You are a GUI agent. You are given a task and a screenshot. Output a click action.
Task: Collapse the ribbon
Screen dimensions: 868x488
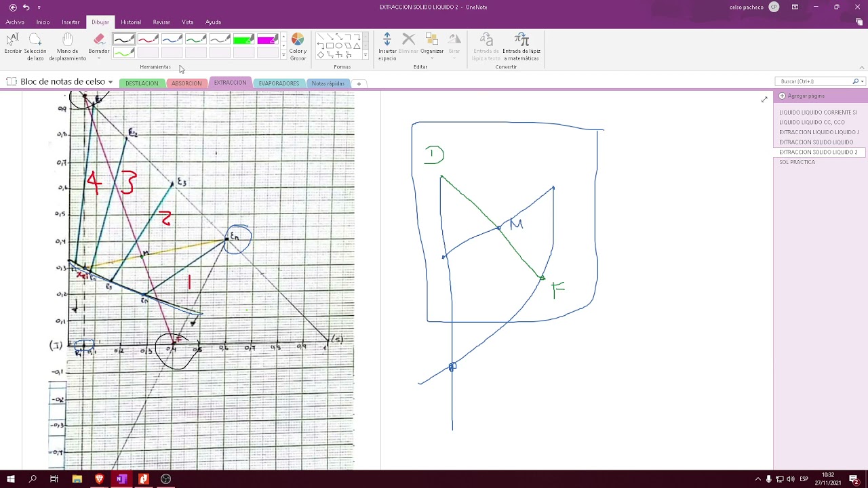862,67
